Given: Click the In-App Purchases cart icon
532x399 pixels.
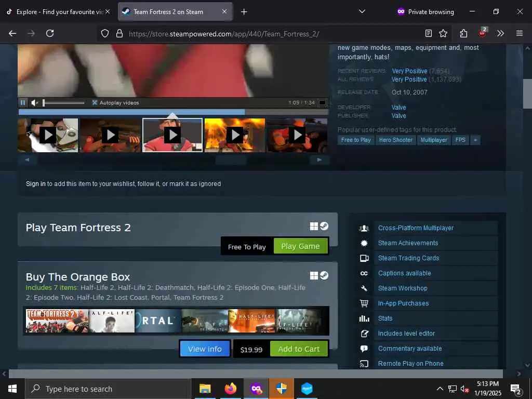Looking at the screenshot, I should [x=364, y=303].
